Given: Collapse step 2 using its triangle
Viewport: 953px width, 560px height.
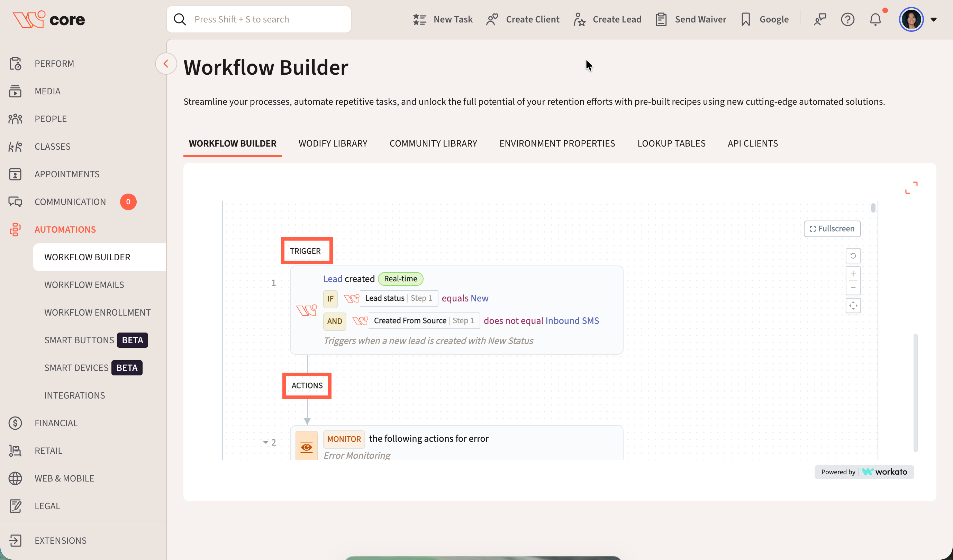Looking at the screenshot, I should pyautogui.click(x=265, y=442).
